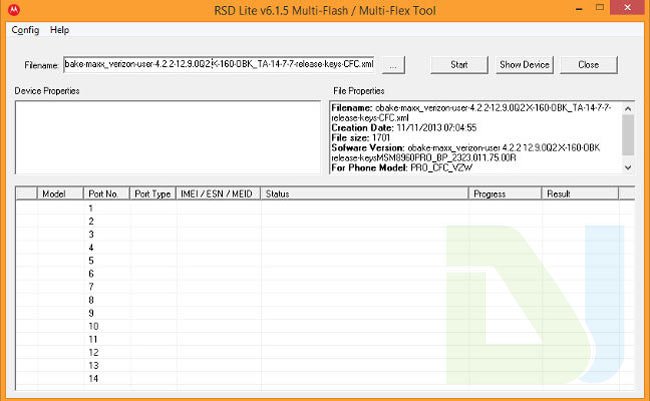
Task: Click the IMEI / ESN / MEID column header
Action: point(218,194)
